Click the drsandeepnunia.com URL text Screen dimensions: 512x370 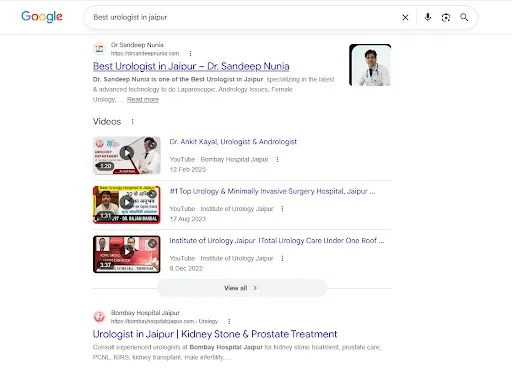click(x=145, y=53)
